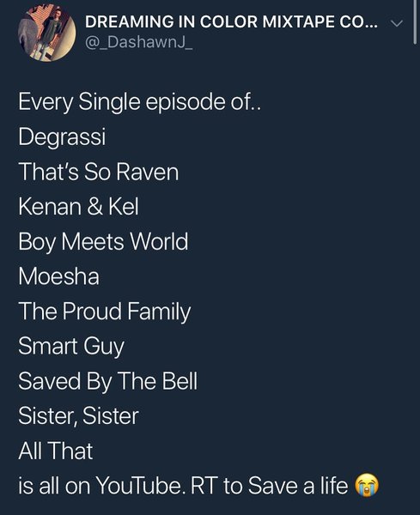Click the word Degrassi in the tweet

click(x=62, y=136)
